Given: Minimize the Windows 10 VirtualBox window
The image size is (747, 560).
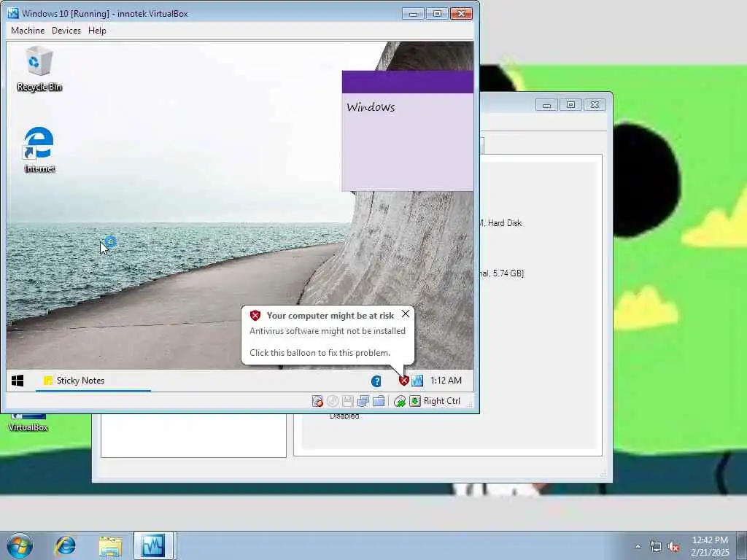Looking at the screenshot, I should [413, 14].
